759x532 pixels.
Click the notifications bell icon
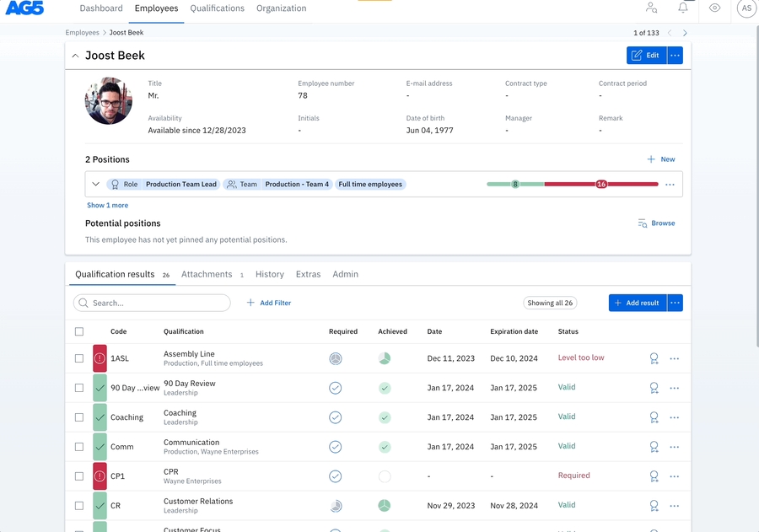(683, 8)
